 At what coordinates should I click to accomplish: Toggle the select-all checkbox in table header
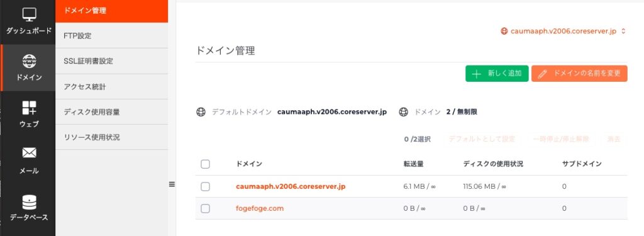click(x=206, y=164)
